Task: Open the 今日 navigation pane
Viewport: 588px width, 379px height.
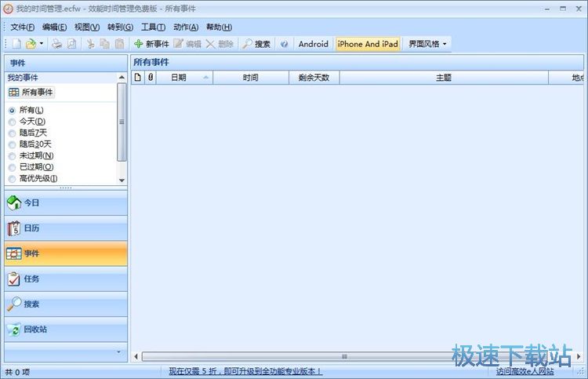Action: pyautogui.click(x=66, y=203)
